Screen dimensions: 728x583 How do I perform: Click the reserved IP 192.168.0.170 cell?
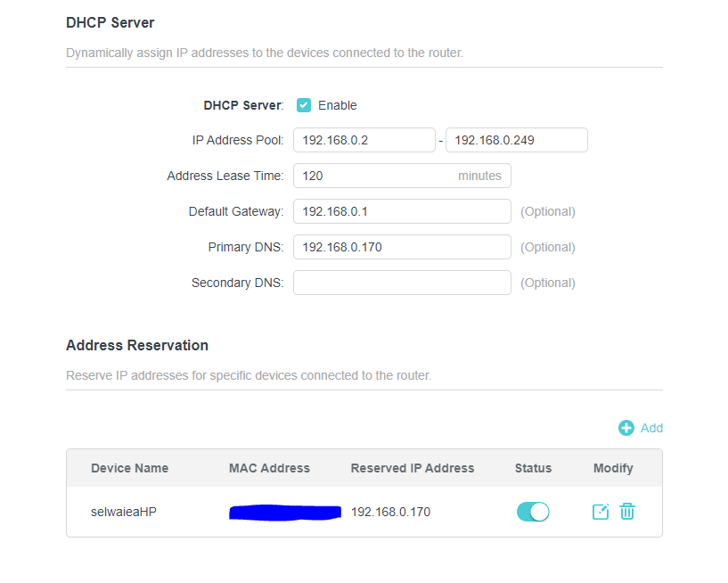(390, 512)
